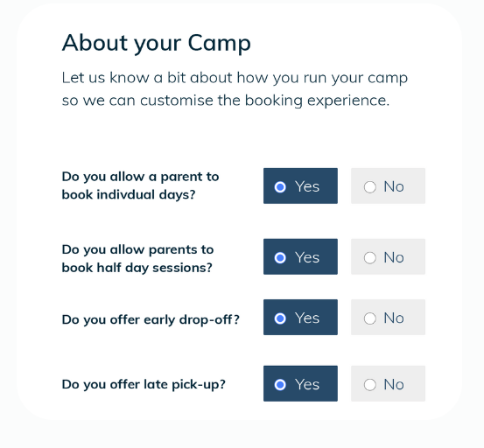Click the filled radio dot in late pick-up Yes
484x448 pixels.
pos(280,385)
